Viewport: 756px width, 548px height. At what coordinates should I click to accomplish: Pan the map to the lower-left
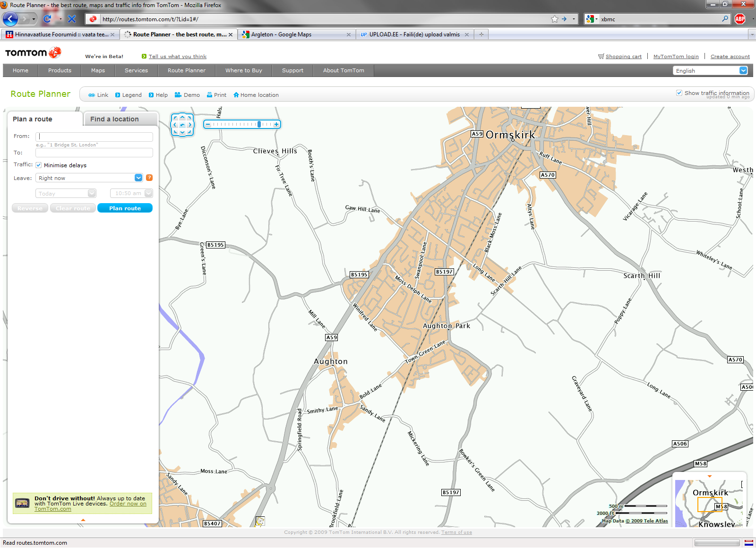click(175, 132)
